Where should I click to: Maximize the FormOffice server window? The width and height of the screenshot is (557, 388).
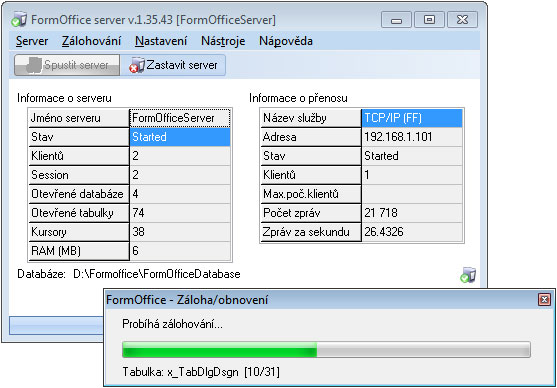tap(429, 20)
